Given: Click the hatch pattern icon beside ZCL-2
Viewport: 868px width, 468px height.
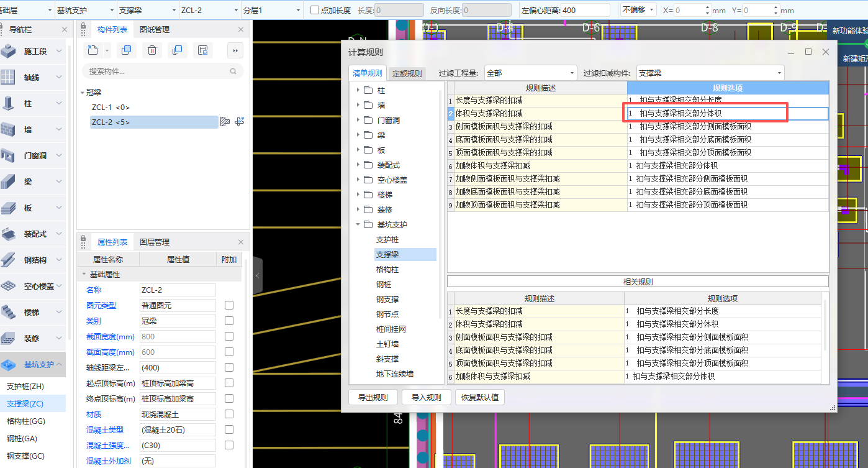Looking at the screenshot, I should click(225, 122).
